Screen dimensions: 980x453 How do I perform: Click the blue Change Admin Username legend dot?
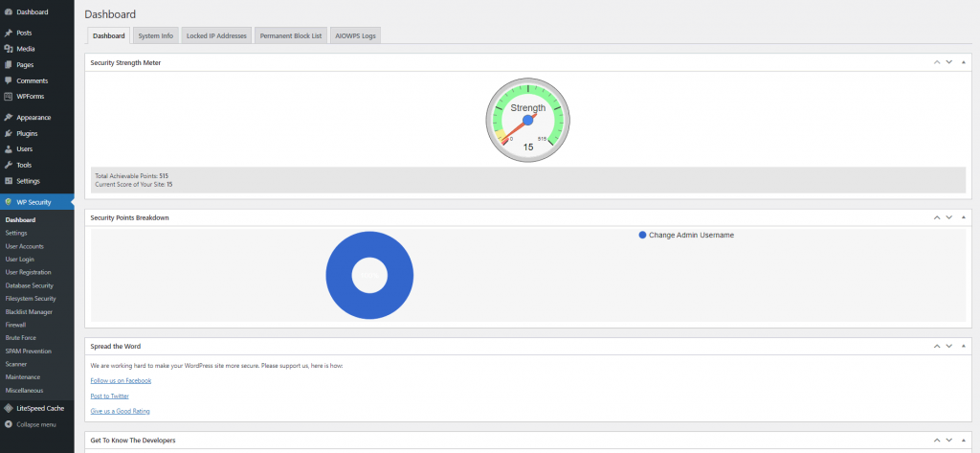coord(642,235)
